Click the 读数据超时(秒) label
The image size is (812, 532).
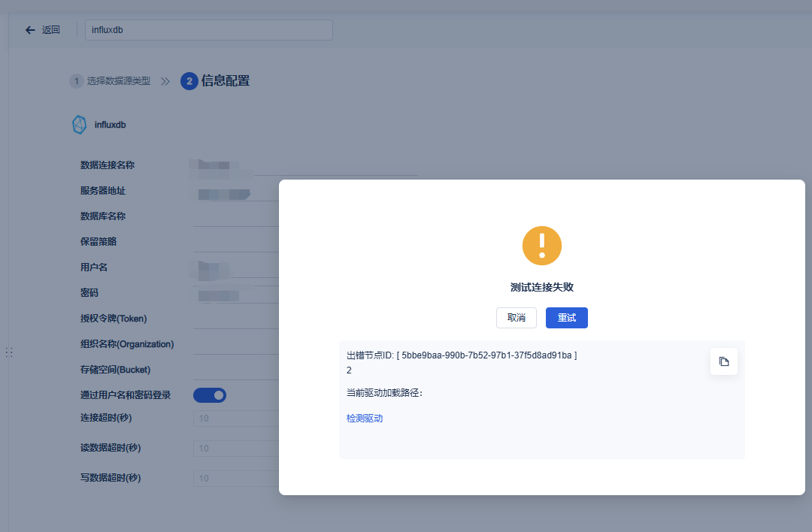pyautogui.click(x=111, y=448)
